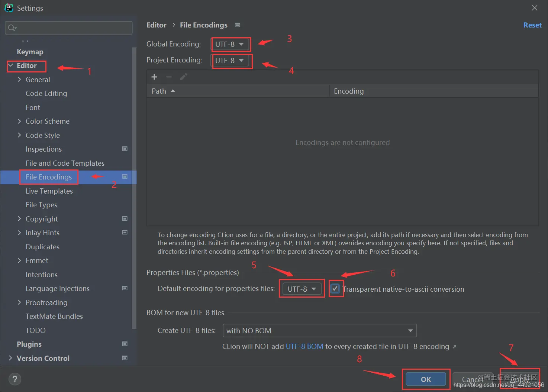
Task: Expand the Emmet node
Action: pyautogui.click(x=19, y=260)
